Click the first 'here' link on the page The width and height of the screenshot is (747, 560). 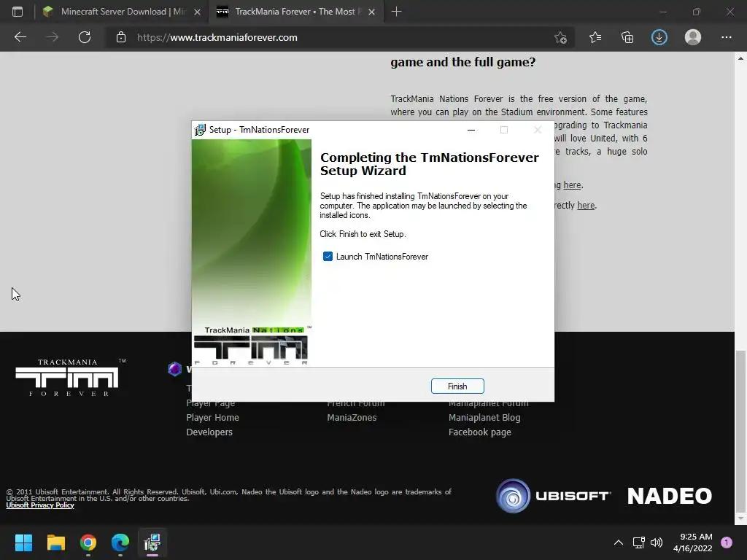tap(572, 184)
